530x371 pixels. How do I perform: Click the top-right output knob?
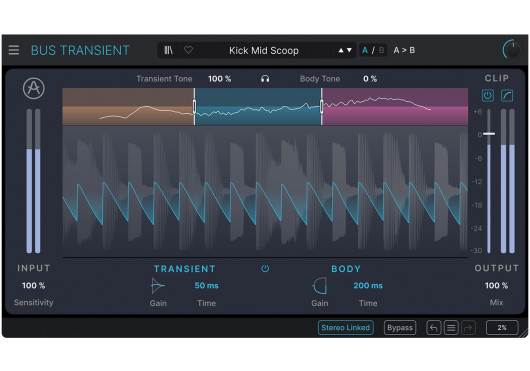coord(512,50)
